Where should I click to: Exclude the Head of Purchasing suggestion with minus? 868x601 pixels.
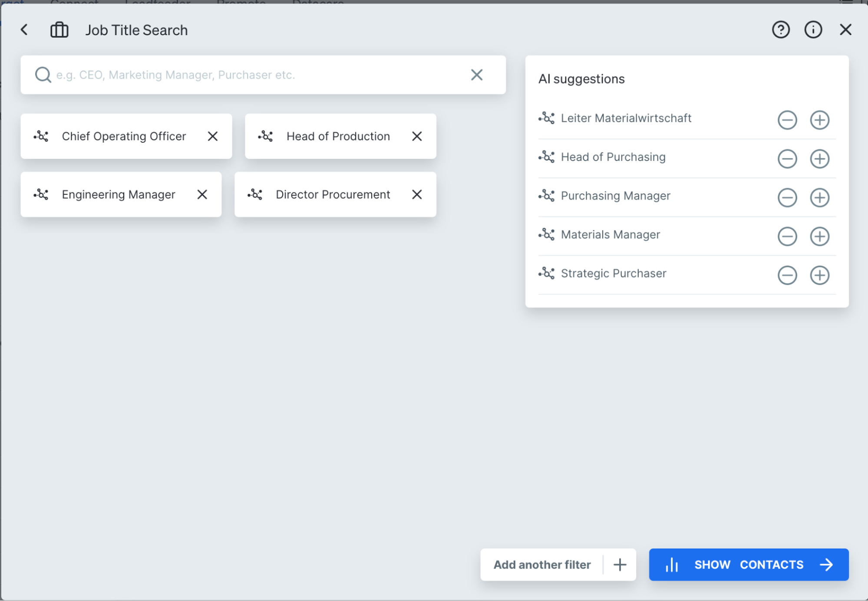coord(787,159)
